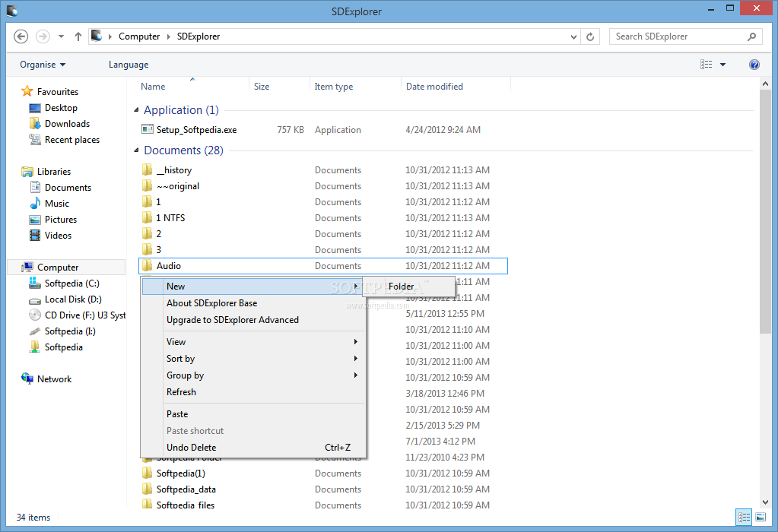The width and height of the screenshot is (778, 532).
Task: Switch to large icons view in status bar
Action: point(761,517)
